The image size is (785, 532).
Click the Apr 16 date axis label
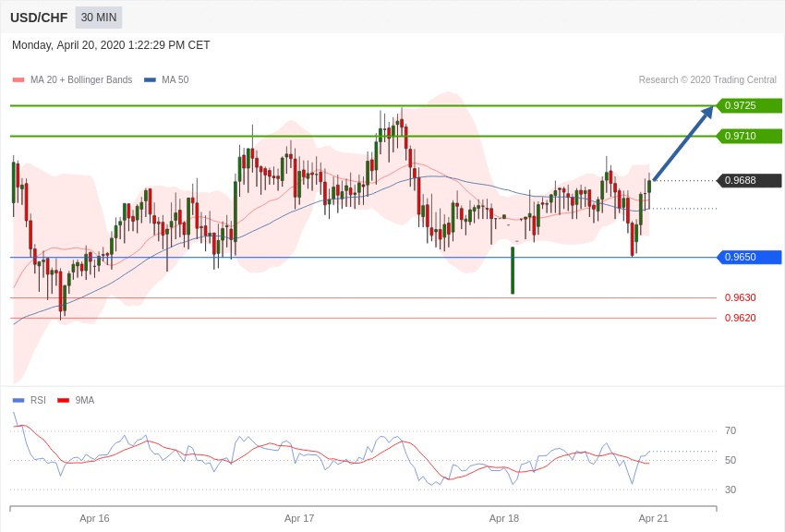click(94, 518)
